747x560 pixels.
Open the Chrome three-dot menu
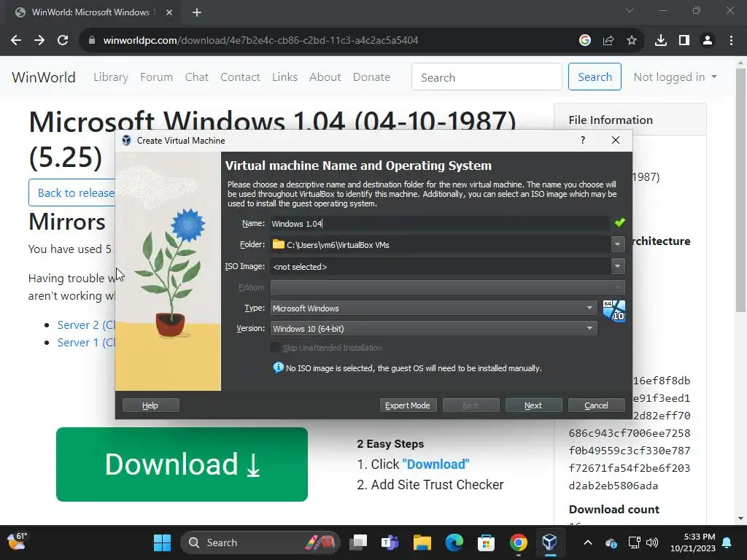pos(731,41)
